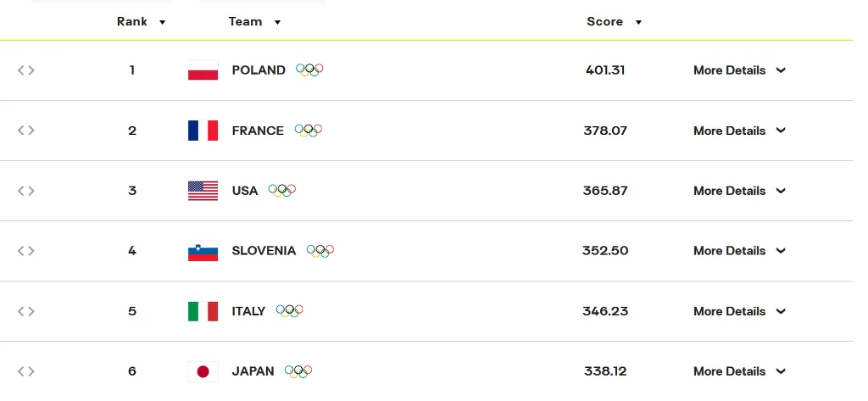
Task: Expand More Details for Poland
Action: (x=739, y=70)
